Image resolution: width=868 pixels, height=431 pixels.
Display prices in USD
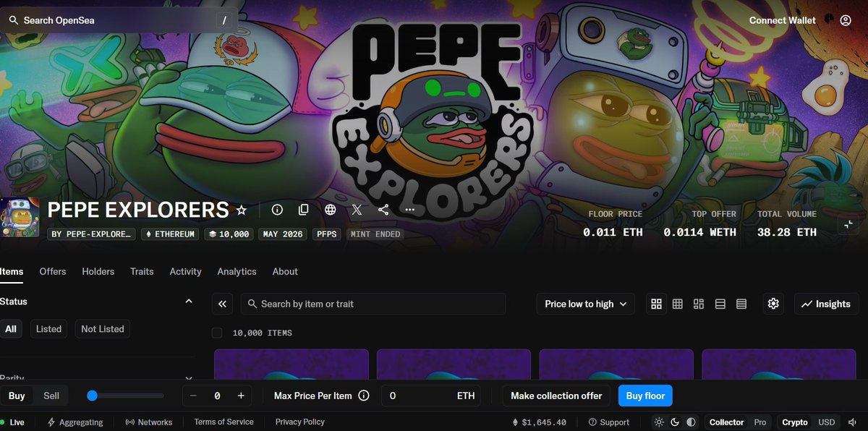[x=826, y=422]
